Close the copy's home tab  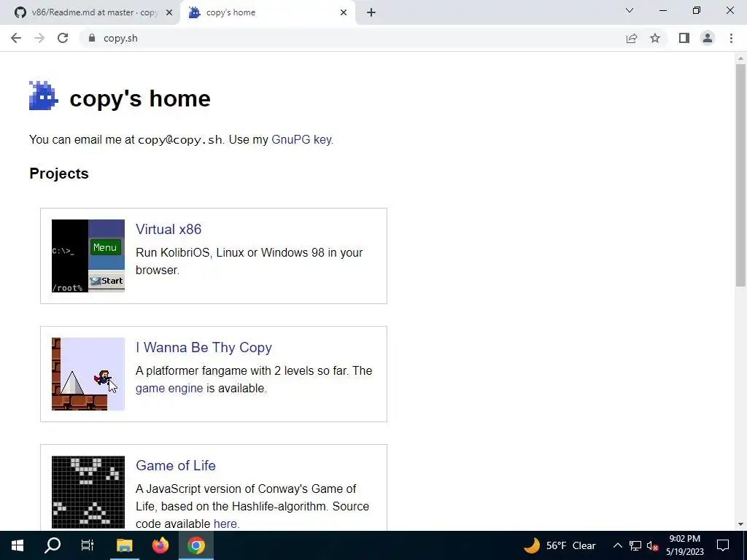click(x=344, y=12)
